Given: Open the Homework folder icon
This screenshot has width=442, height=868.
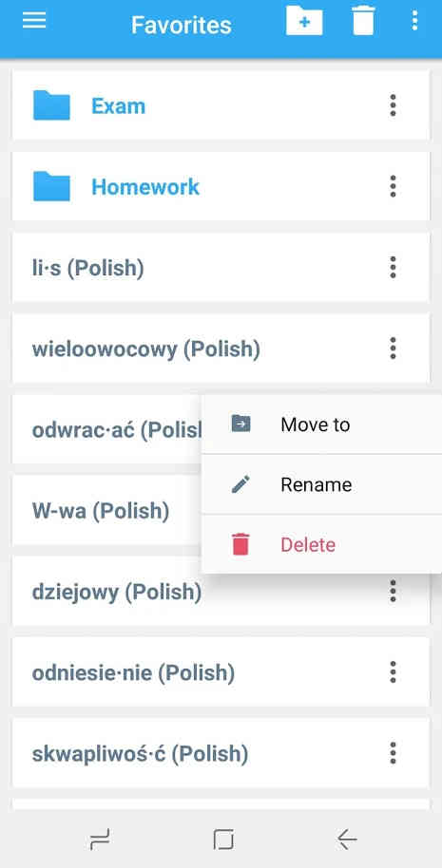Looking at the screenshot, I should pyautogui.click(x=51, y=186).
